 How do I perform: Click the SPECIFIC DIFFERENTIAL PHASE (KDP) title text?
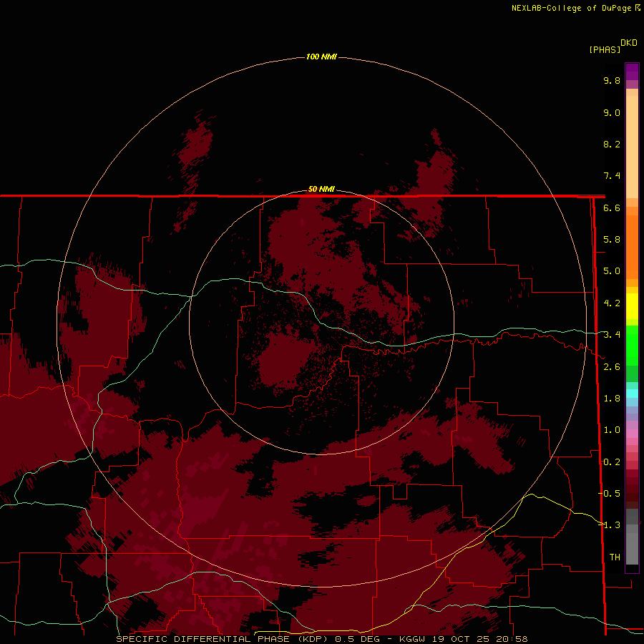[x=222, y=639]
